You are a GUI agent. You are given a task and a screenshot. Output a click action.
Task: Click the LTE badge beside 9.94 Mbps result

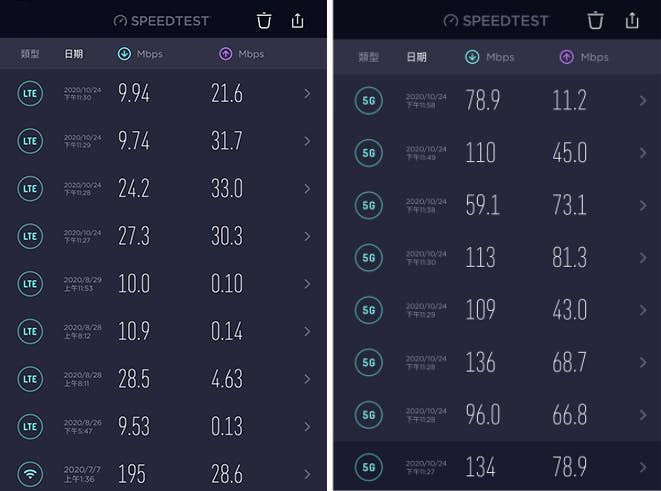pos(30,94)
